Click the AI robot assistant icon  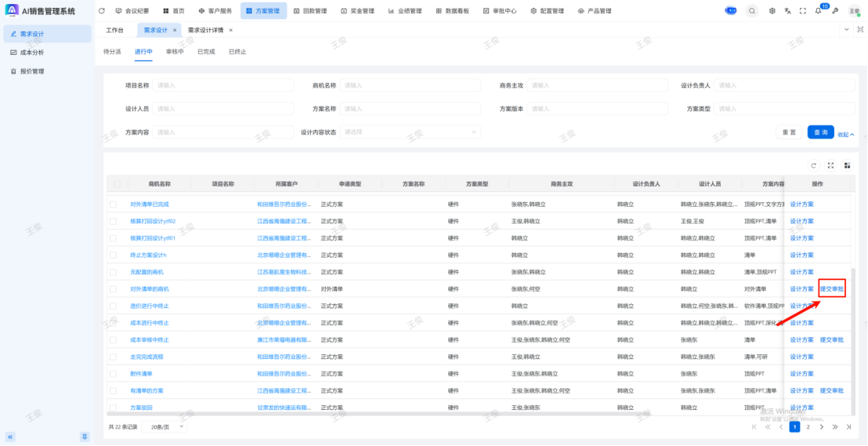tap(730, 11)
